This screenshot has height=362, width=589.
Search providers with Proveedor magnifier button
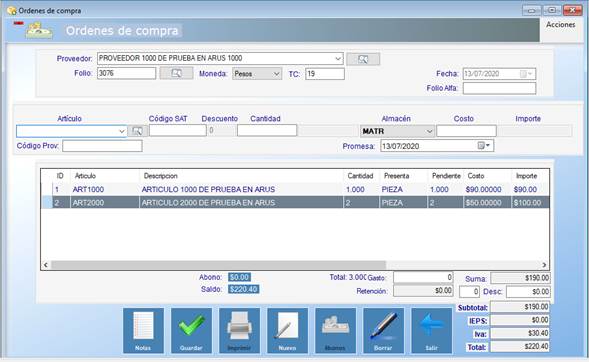(x=363, y=59)
